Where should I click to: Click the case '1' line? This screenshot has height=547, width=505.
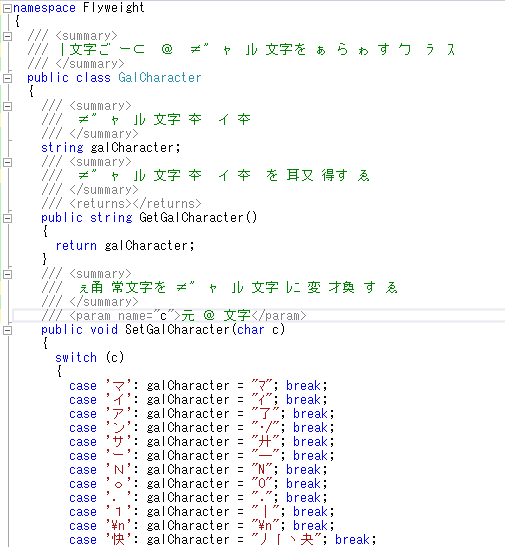(202, 512)
